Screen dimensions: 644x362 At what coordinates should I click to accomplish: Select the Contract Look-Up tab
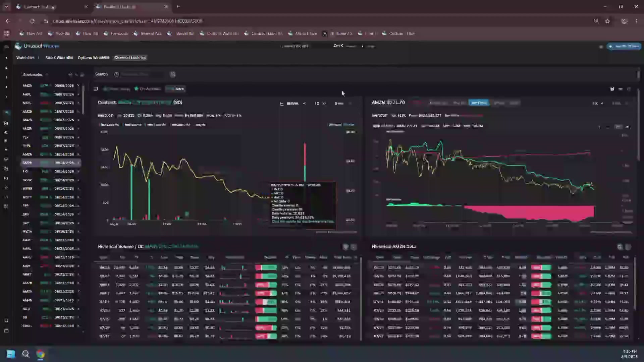click(130, 58)
